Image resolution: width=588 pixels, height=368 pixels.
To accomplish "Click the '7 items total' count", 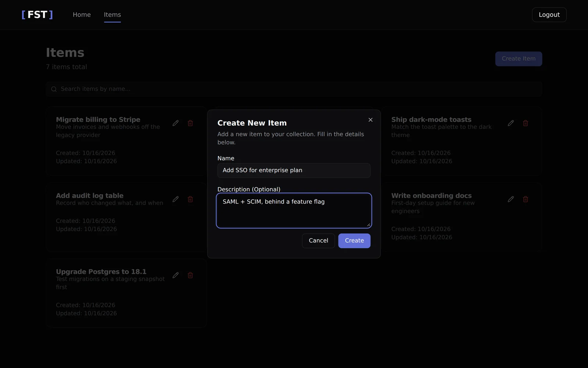I will coord(67,67).
